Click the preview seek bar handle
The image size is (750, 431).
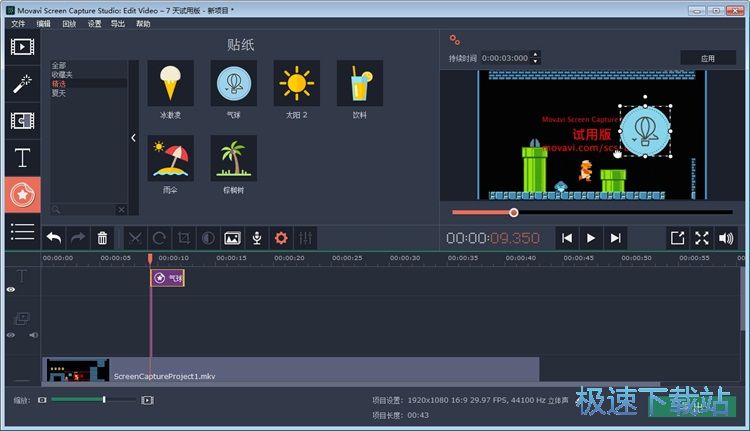[513, 212]
